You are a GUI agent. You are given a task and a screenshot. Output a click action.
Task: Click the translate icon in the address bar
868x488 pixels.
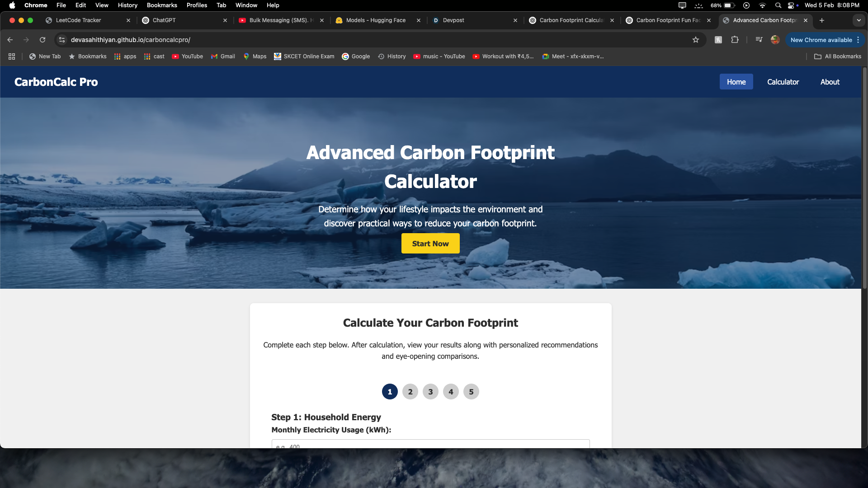(718, 40)
